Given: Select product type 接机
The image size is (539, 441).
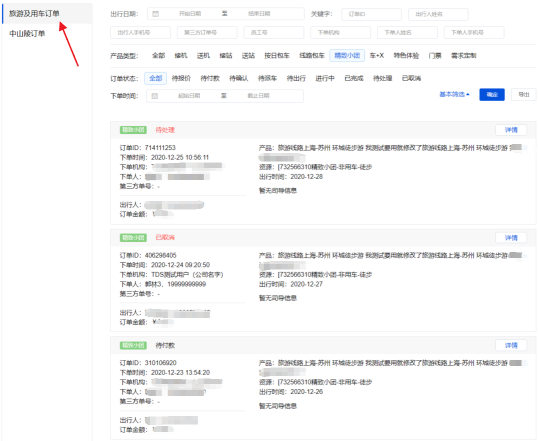Looking at the screenshot, I should point(181,56).
